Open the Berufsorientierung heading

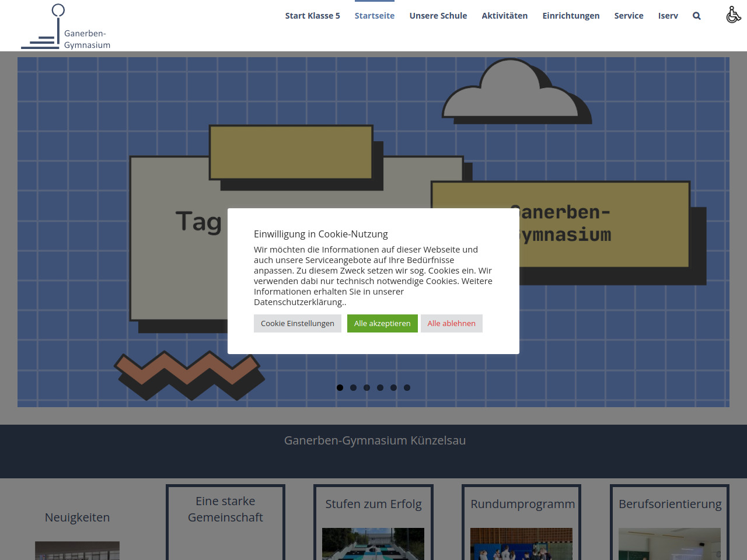point(669,504)
